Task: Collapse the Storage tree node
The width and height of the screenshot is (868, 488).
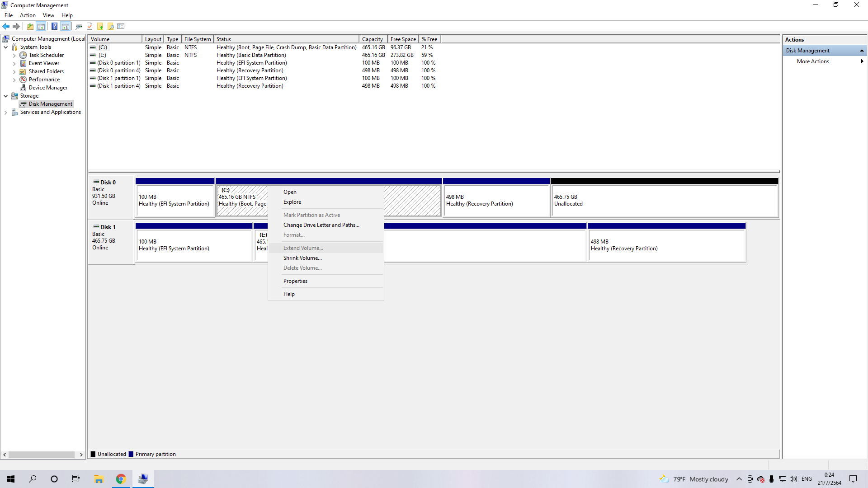Action: point(5,96)
